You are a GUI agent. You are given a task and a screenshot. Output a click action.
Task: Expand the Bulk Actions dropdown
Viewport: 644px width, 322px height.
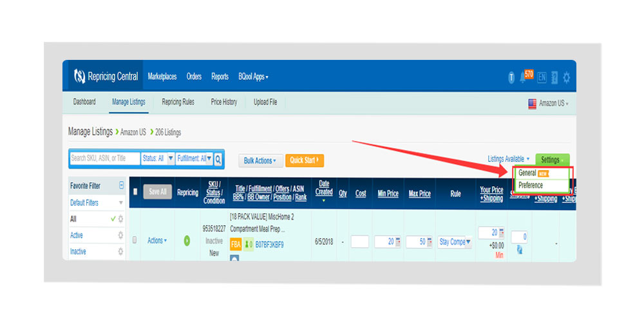pyautogui.click(x=260, y=160)
